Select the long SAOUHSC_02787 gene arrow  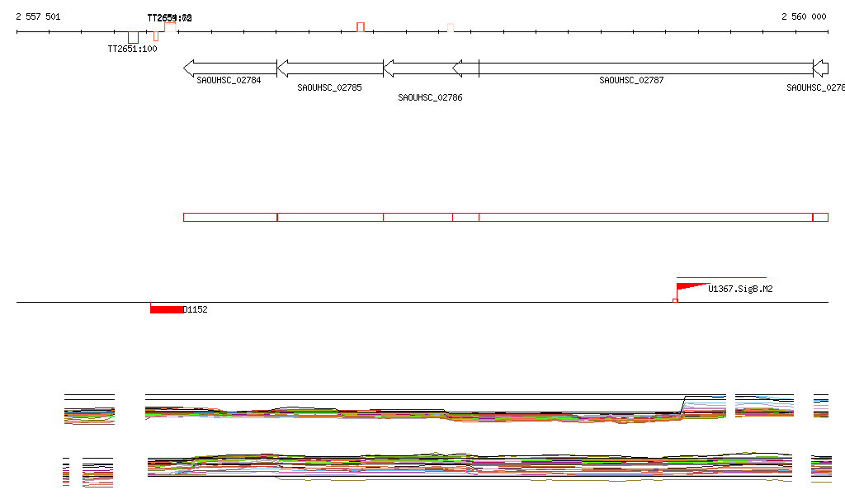pyautogui.click(x=633, y=68)
